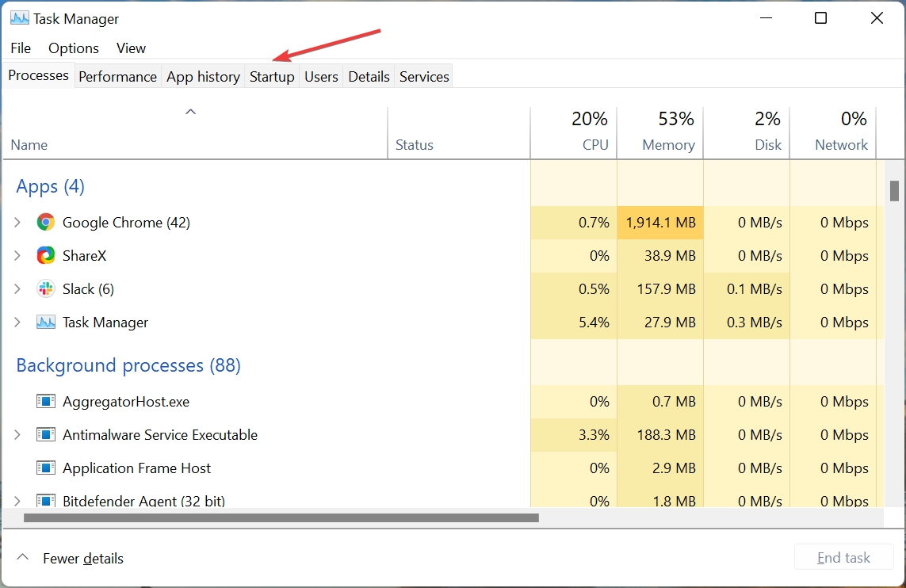Click the AggregatorHost.exe process icon
This screenshot has height=588, width=906.
click(46, 402)
